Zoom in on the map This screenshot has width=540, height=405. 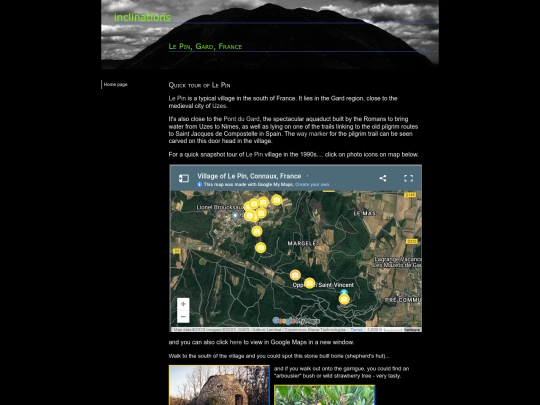pos(183,304)
